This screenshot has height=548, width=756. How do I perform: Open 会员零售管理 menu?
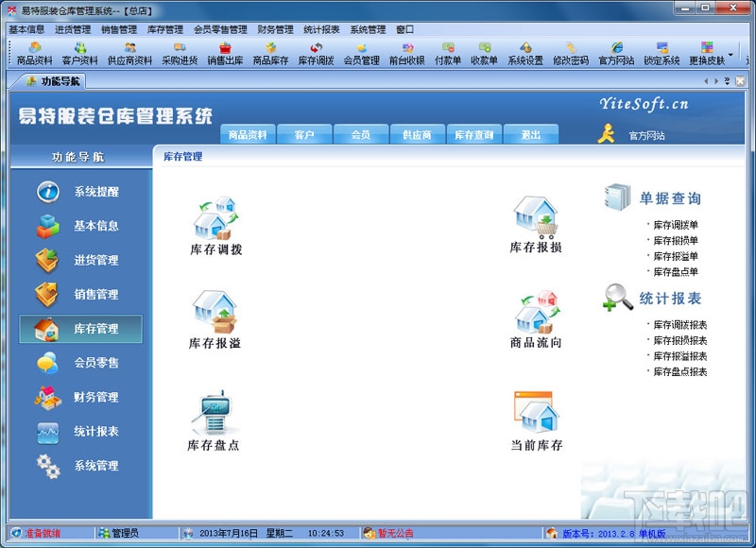pyautogui.click(x=220, y=29)
